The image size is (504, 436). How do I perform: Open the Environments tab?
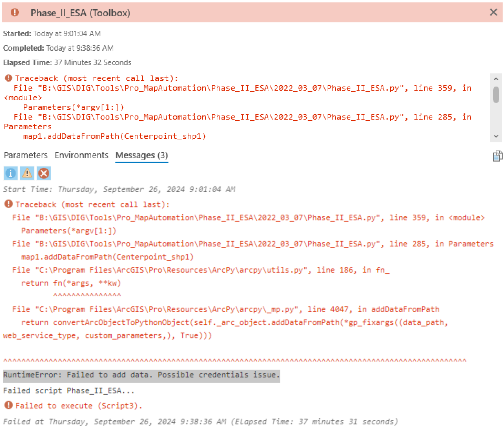[81, 155]
